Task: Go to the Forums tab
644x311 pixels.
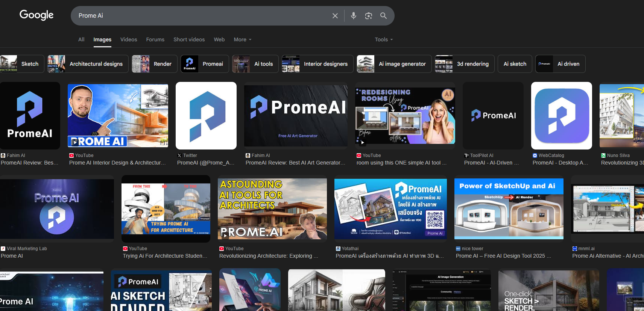Action: coord(155,39)
